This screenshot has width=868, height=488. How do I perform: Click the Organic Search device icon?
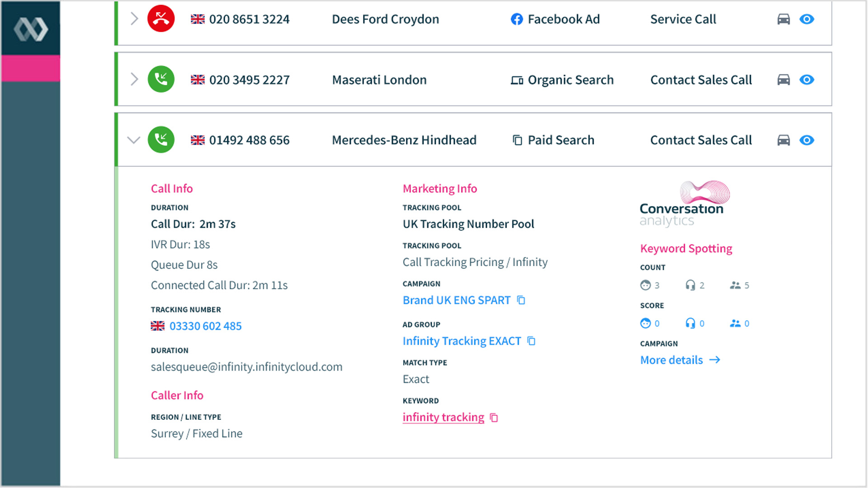[517, 80]
